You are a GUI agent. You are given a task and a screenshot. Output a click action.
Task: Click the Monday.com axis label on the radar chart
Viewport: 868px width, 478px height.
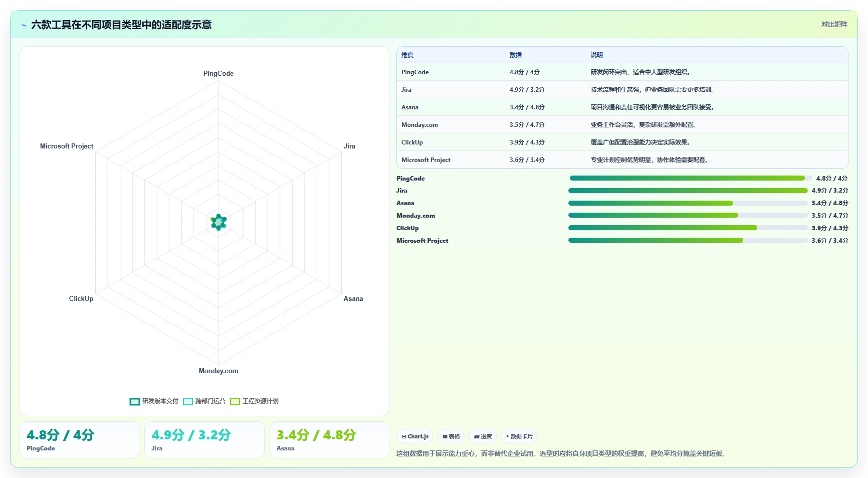[x=219, y=371]
